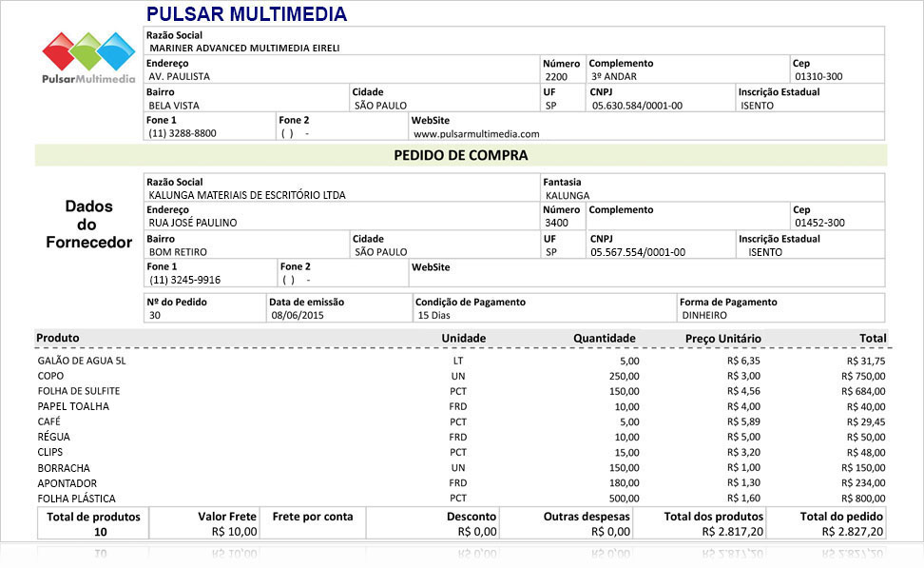
Task: Select the row total "R$ 31,75"
Action: click(x=866, y=361)
